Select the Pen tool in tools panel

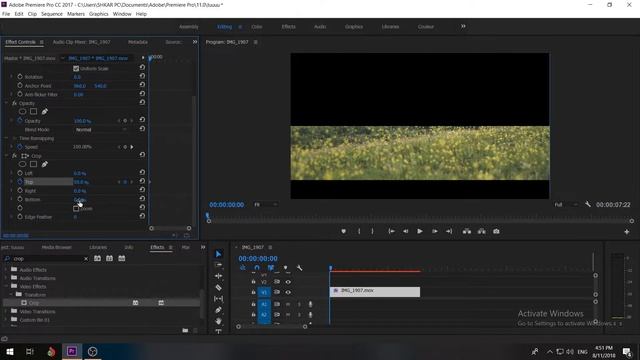tap(218, 310)
